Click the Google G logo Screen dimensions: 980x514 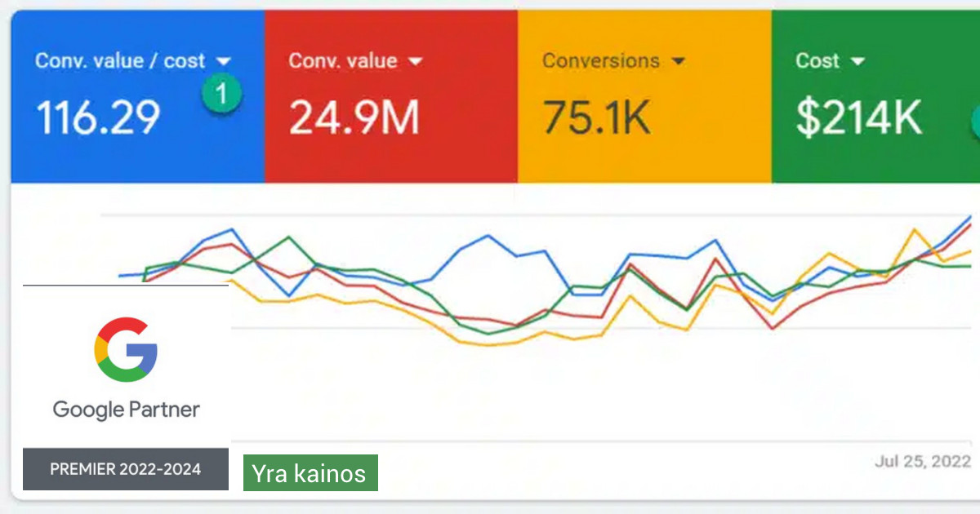click(126, 349)
